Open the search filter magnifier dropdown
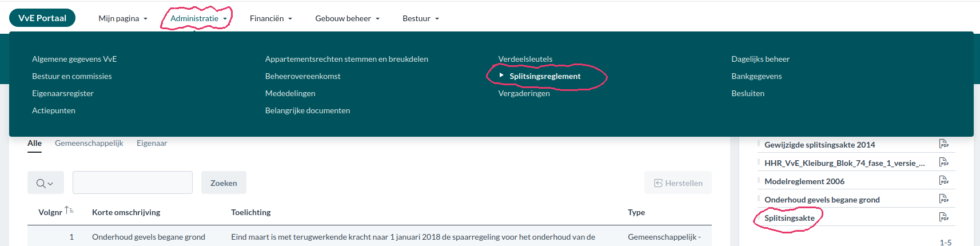980x246 pixels. (x=45, y=183)
